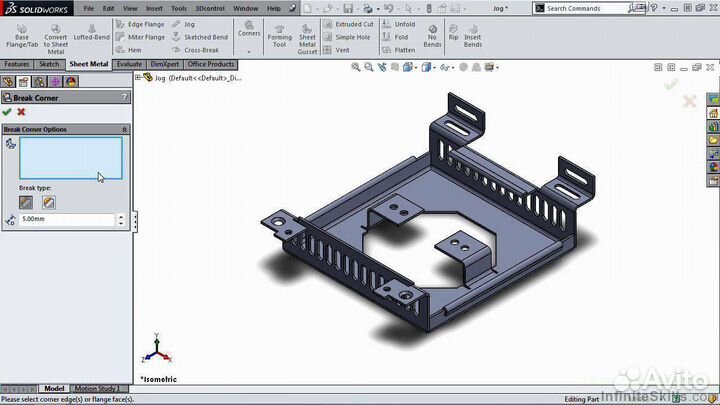Choose the Sketched Bend tool
720x405 pixels.
coord(204,37)
